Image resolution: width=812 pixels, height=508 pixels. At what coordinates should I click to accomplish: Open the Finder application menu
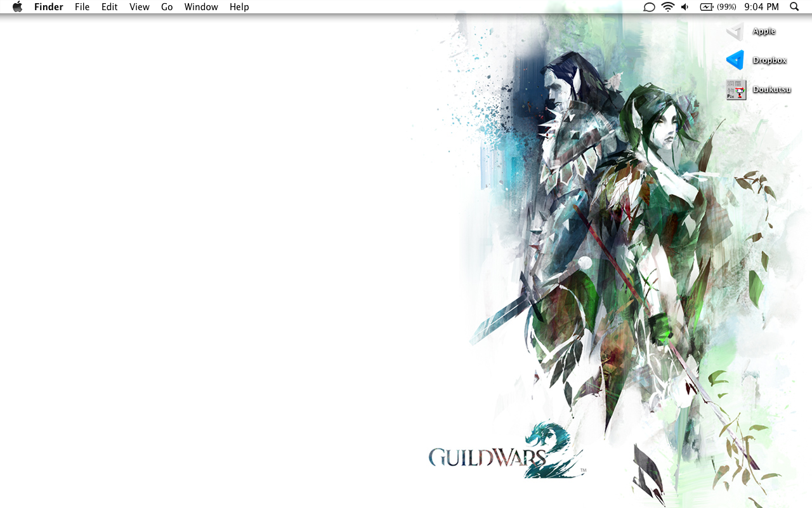coord(49,7)
